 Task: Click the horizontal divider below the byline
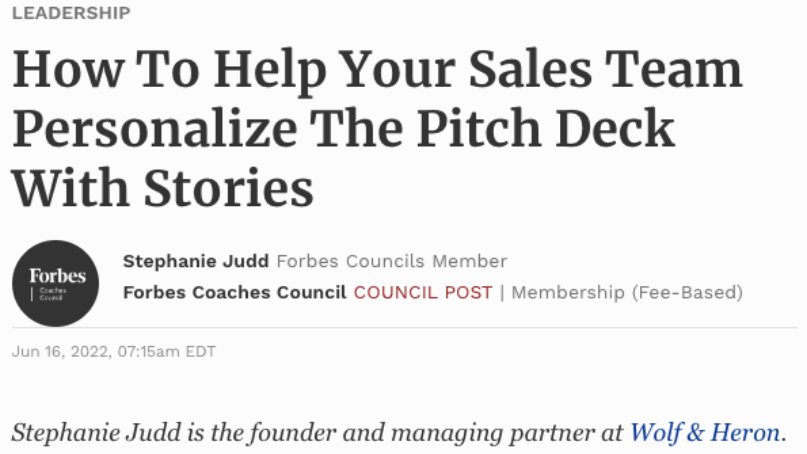403,328
